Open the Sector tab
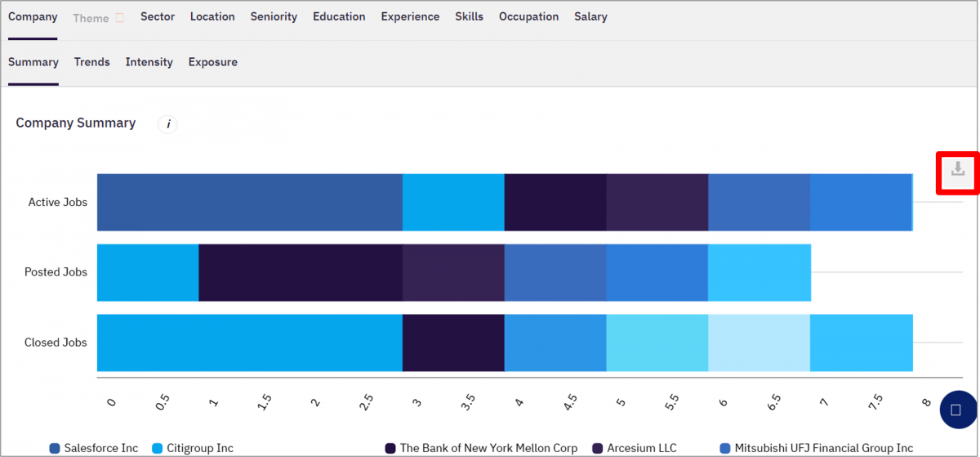 click(158, 16)
